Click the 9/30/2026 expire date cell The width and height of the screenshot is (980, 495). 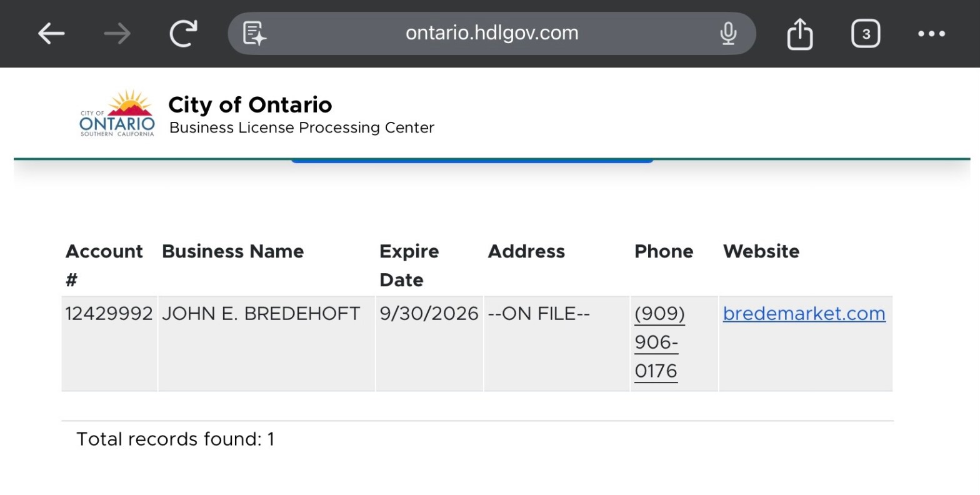(429, 314)
